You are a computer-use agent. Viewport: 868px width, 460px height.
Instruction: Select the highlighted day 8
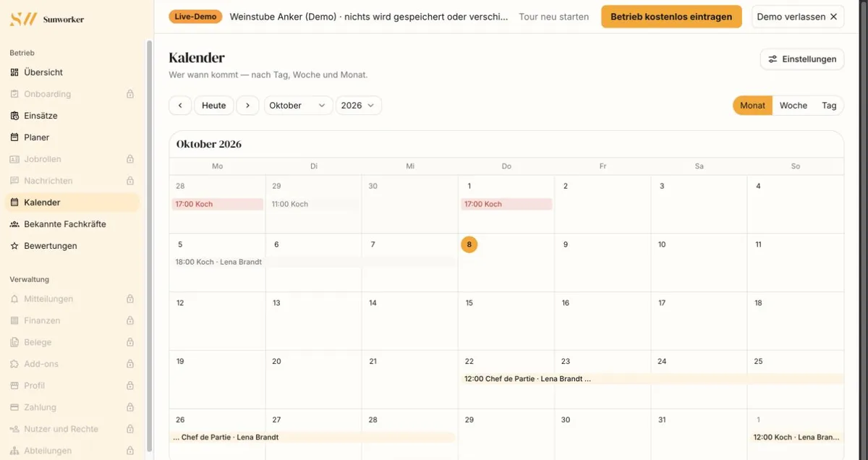469,244
